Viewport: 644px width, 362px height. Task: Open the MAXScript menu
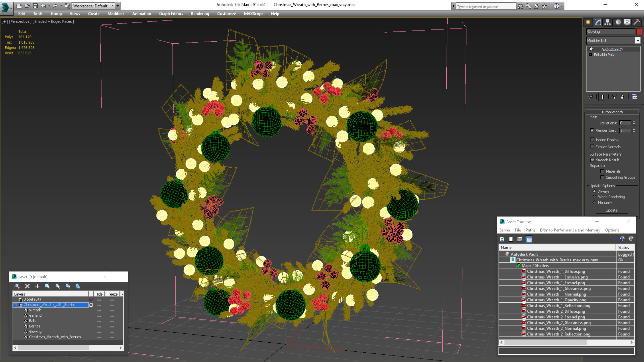253,14
